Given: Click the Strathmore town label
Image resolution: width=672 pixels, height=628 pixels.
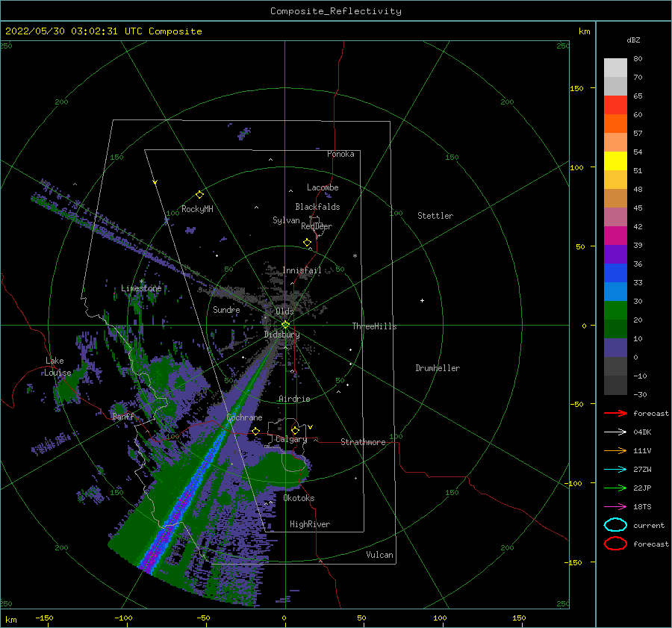Looking at the screenshot, I should (x=363, y=442).
